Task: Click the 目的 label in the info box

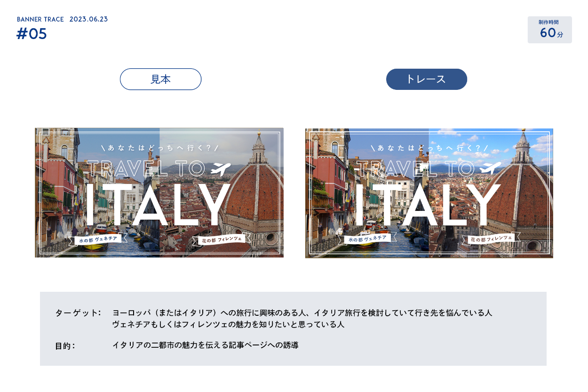Action: coord(65,346)
